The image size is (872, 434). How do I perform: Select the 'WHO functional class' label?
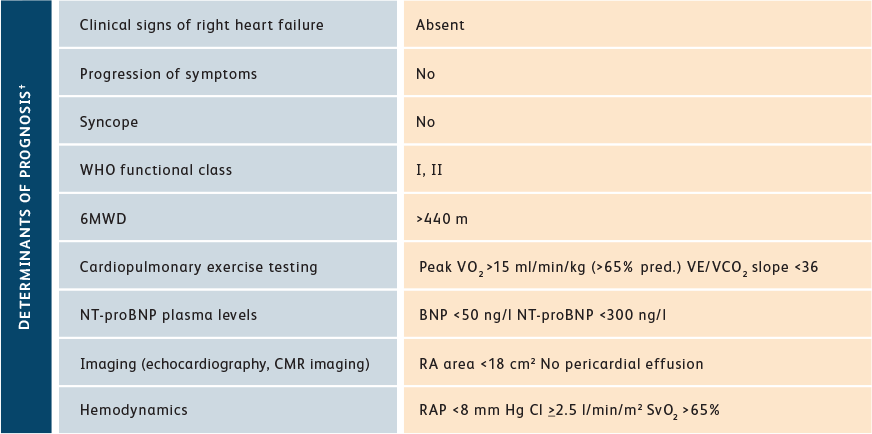[x=156, y=170]
